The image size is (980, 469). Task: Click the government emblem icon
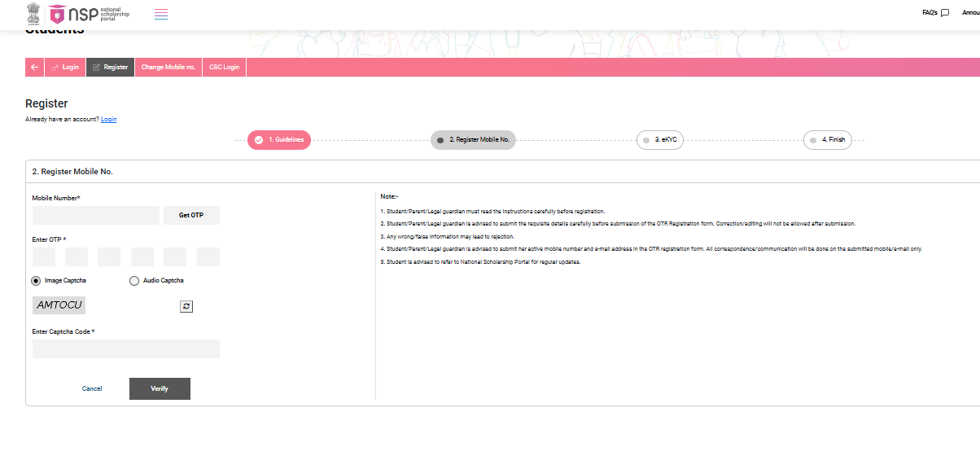point(33,13)
